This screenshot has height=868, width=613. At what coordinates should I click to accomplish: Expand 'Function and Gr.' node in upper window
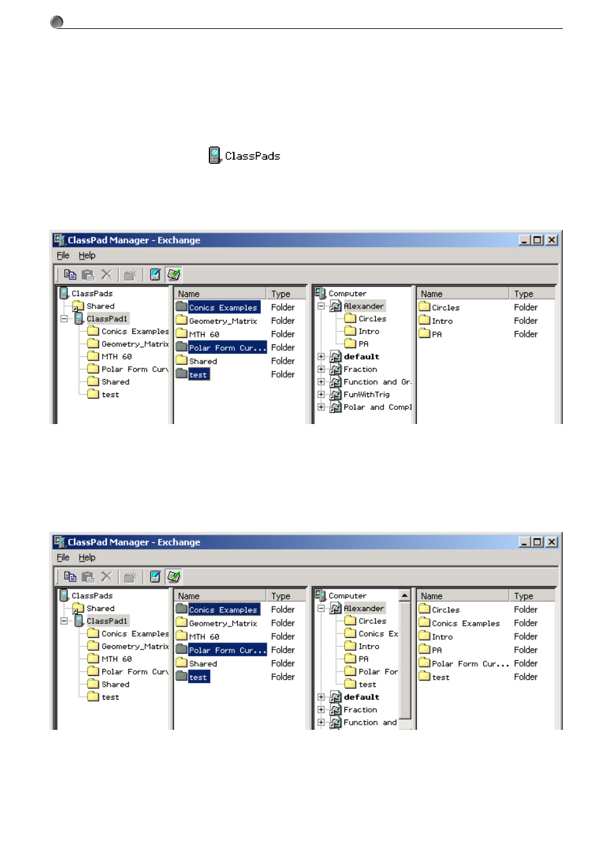[x=321, y=382]
